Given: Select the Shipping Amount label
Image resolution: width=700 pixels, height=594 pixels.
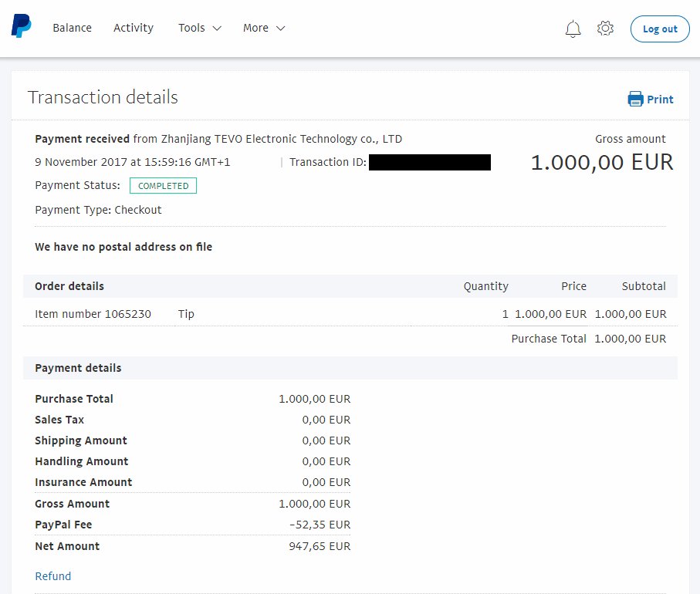Looking at the screenshot, I should [81, 441].
